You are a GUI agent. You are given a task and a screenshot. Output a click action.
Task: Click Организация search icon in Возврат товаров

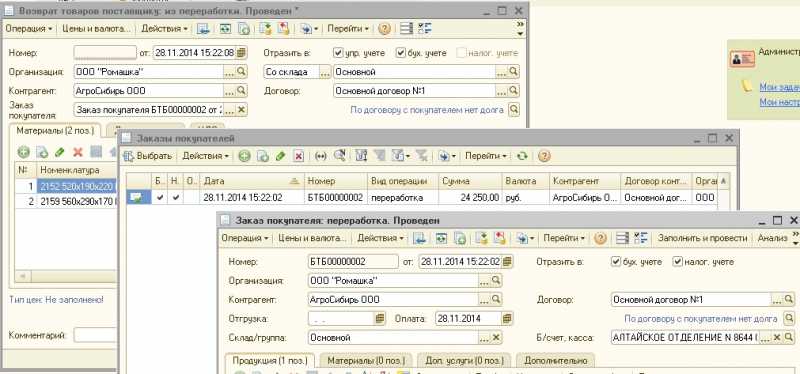point(241,72)
